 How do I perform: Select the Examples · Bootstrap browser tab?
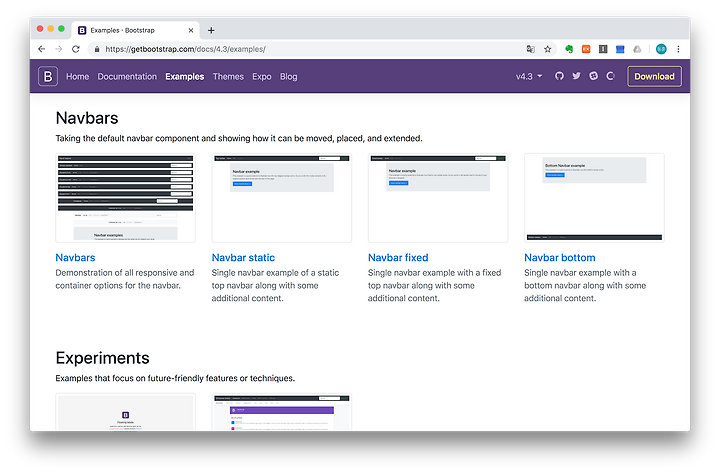135,30
